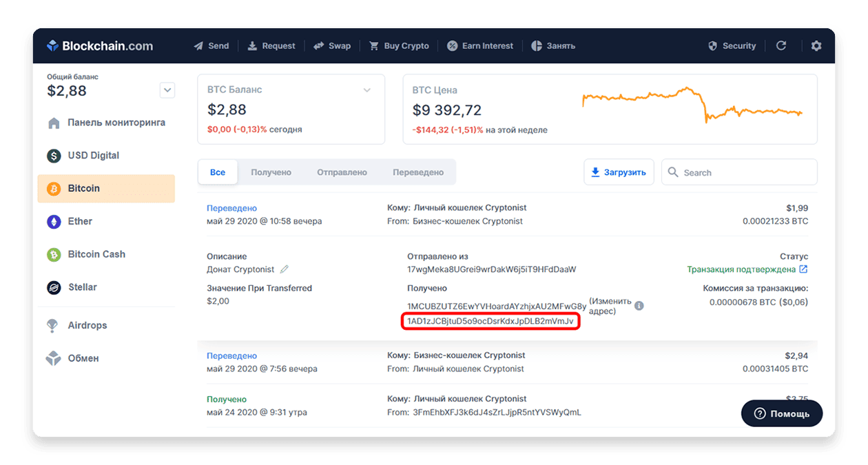Viewport: 868px width, 465px height.
Task: Expand the май 24 9:31 утра transaction
Action: coord(507,406)
